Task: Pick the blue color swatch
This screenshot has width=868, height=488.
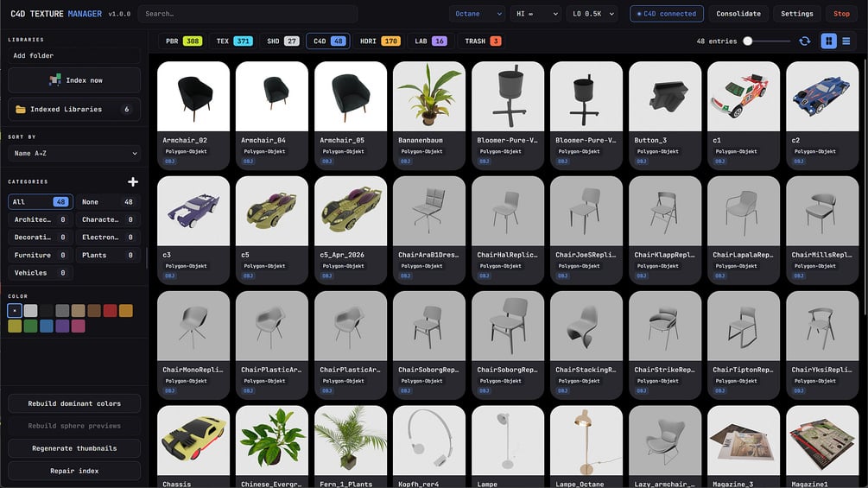Action: [47, 326]
